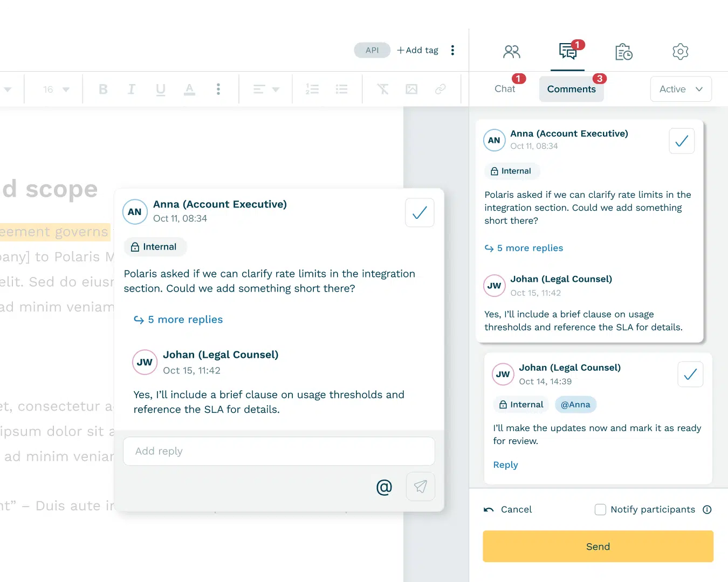The image size is (728, 582).
Task: Open the participants panel icon
Action: point(511,52)
